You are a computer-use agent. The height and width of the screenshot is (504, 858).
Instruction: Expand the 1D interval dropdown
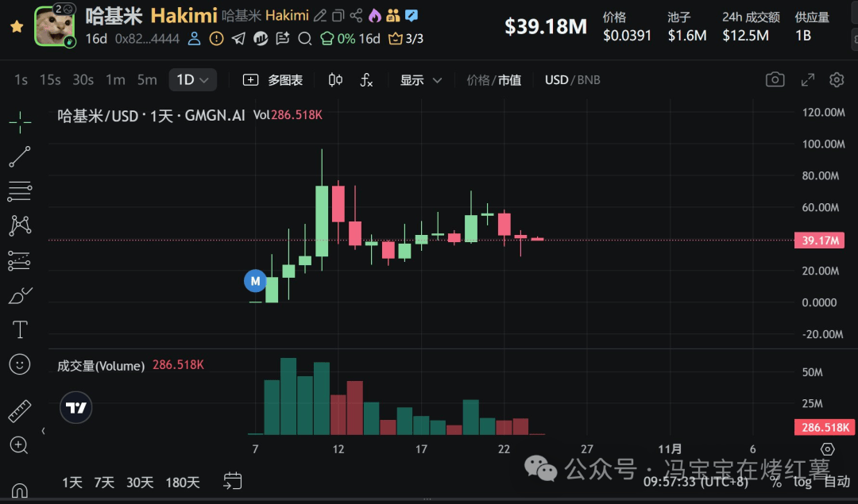[x=192, y=79]
